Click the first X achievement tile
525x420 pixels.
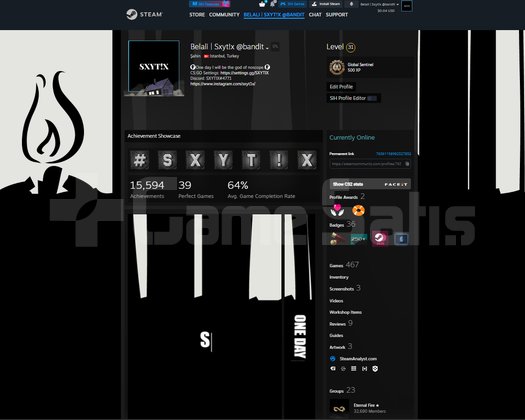(x=195, y=159)
